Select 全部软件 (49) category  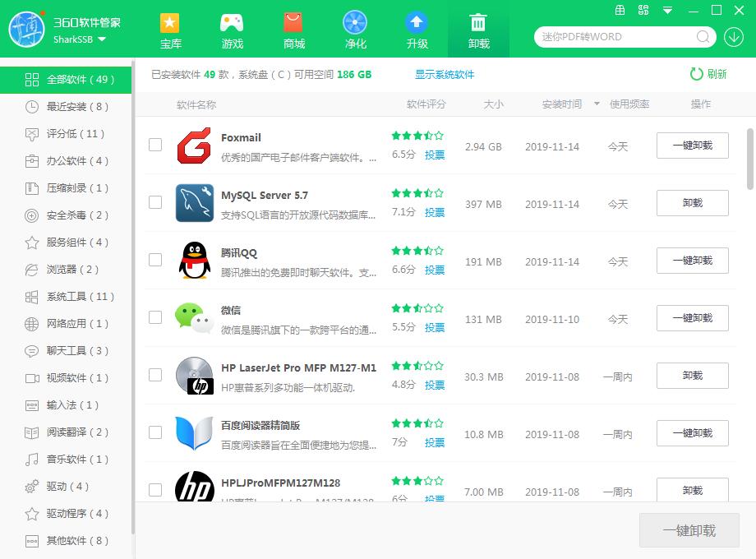point(66,80)
